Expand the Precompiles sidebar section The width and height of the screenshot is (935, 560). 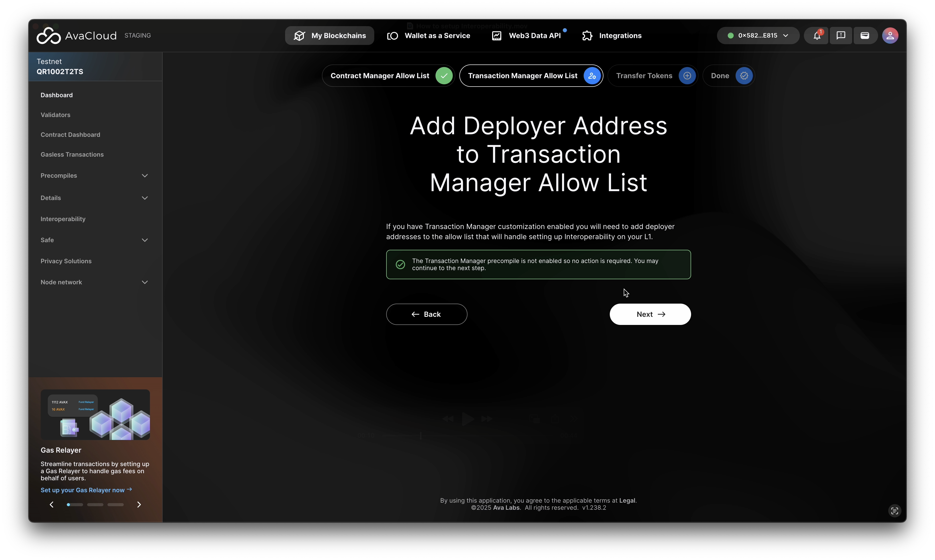pos(145,176)
